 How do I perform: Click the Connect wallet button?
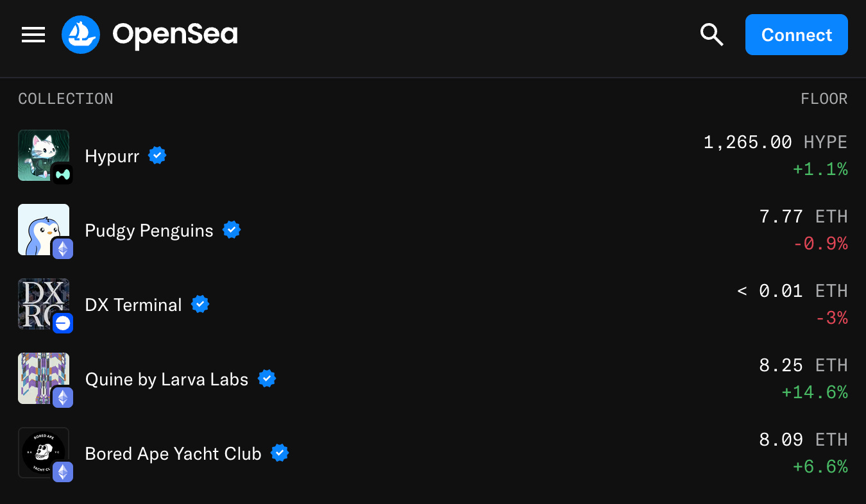click(x=796, y=35)
